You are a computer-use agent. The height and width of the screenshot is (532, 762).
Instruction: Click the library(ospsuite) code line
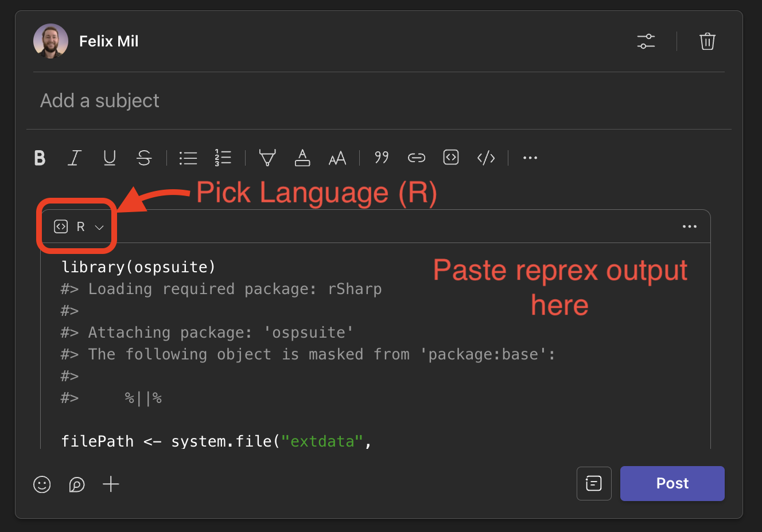(x=138, y=267)
